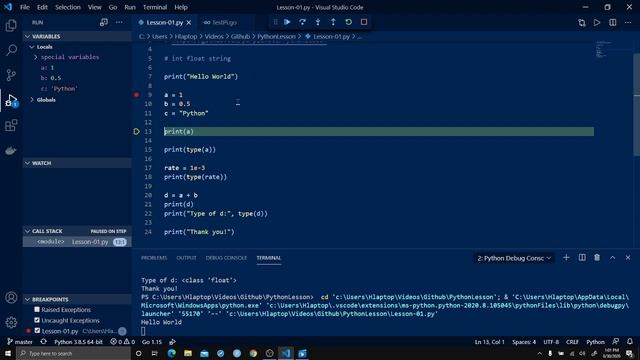Expand special variables node

click(x=36, y=57)
